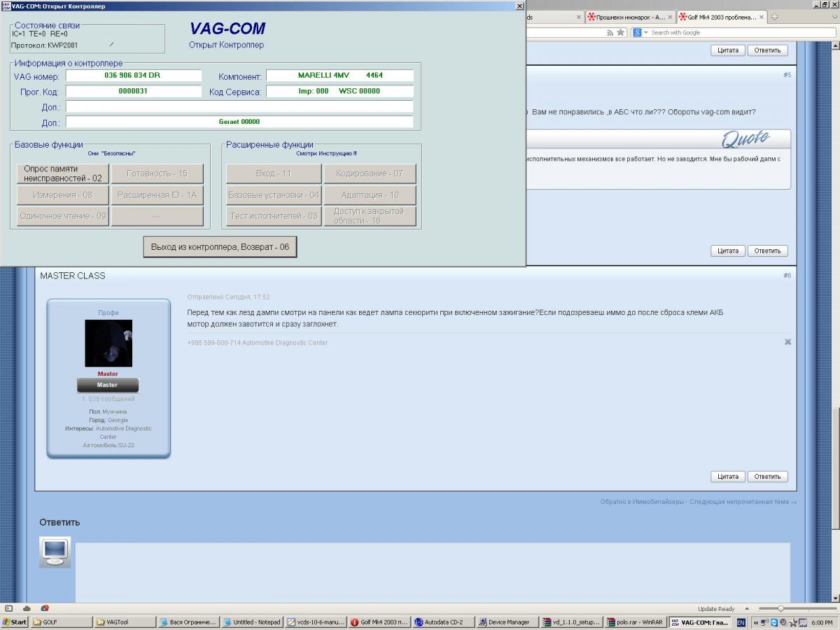
Task: Click the Адаптация - 10 button
Action: 370,195
